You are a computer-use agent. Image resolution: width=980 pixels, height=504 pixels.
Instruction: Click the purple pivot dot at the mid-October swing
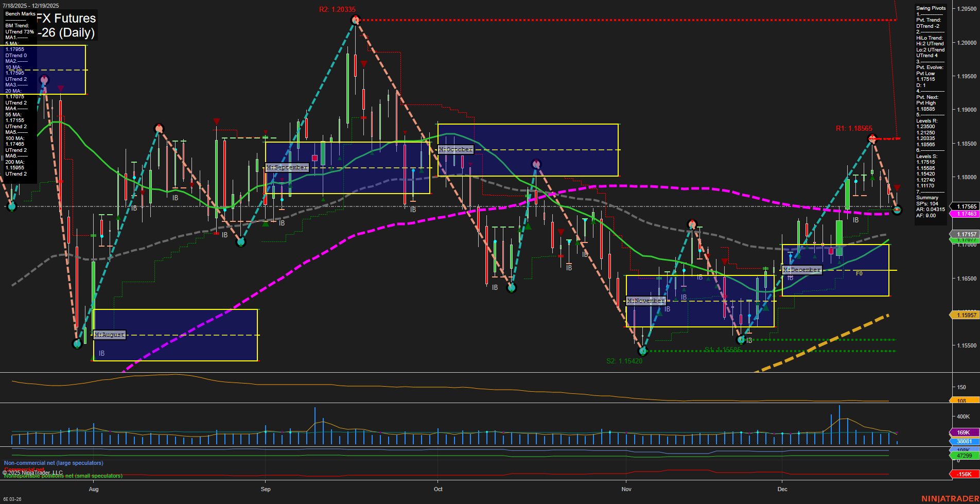(535, 164)
